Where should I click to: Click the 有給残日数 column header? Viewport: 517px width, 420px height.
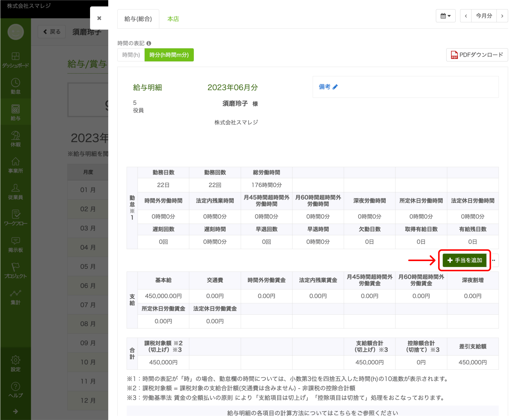(x=473, y=229)
